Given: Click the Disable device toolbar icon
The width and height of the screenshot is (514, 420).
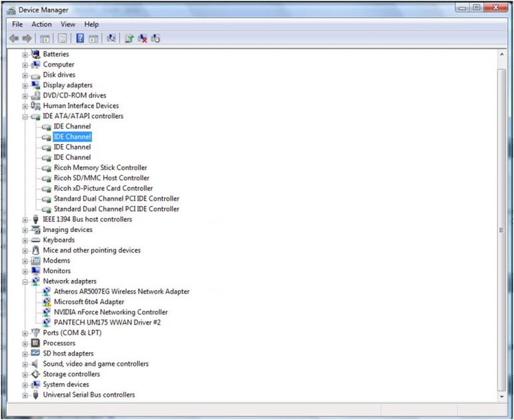Looking at the screenshot, I should point(156,39).
